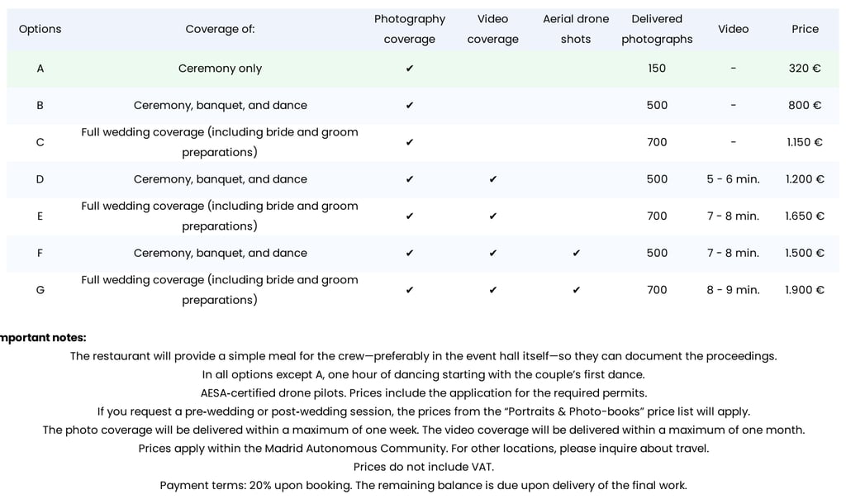Click the video coverage checkmark in row D
Screen dimensions: 846x504
492,179
